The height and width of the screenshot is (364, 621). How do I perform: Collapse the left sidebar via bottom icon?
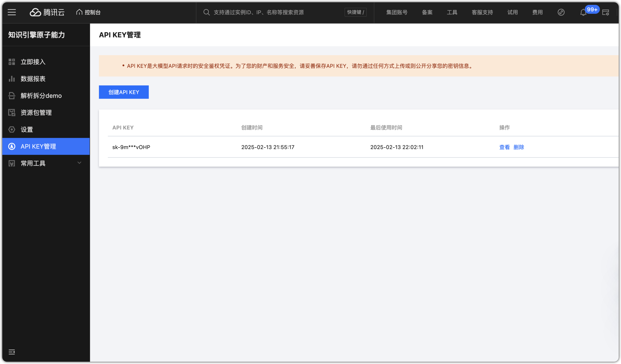pos(12,352)
